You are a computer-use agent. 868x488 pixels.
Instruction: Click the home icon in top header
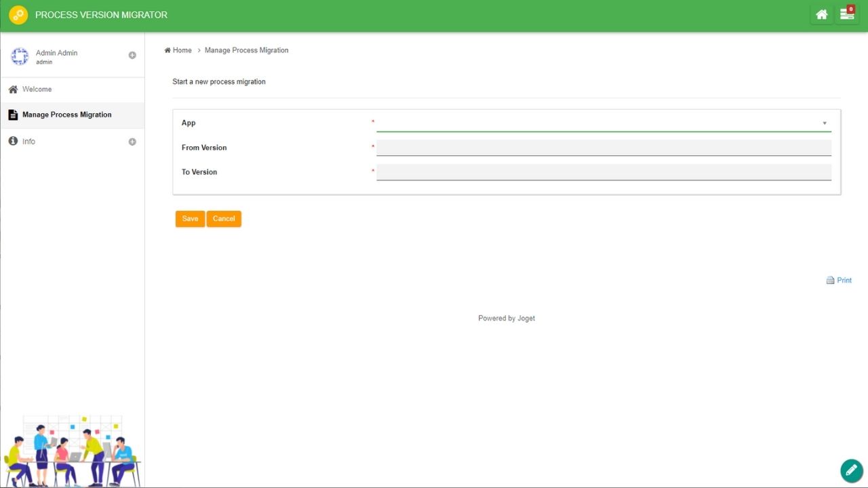click(821, 15)
